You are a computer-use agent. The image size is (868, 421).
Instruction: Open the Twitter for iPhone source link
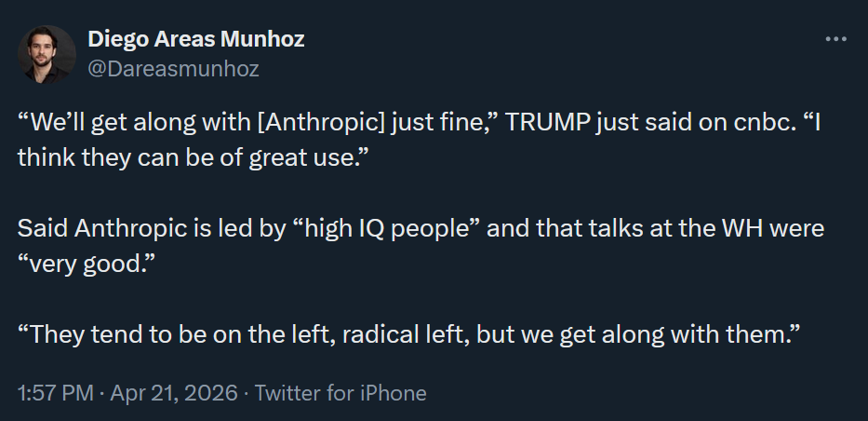pos(341,393)
